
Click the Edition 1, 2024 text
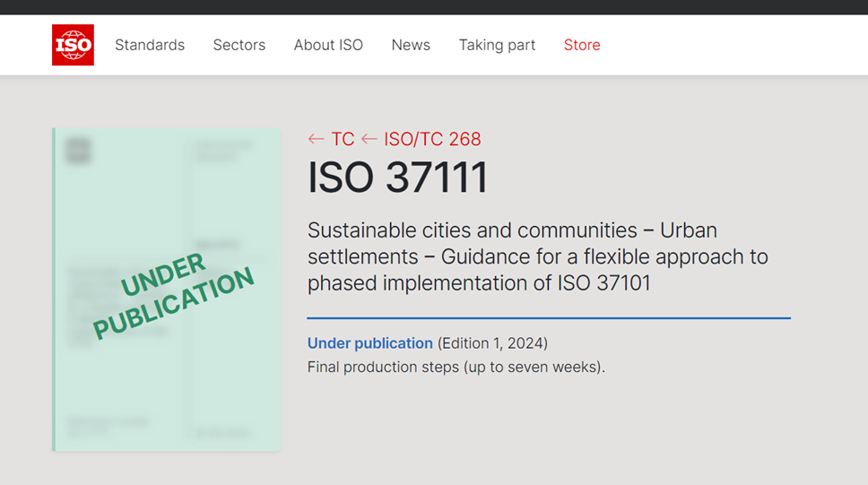click(x=492, y=343)
